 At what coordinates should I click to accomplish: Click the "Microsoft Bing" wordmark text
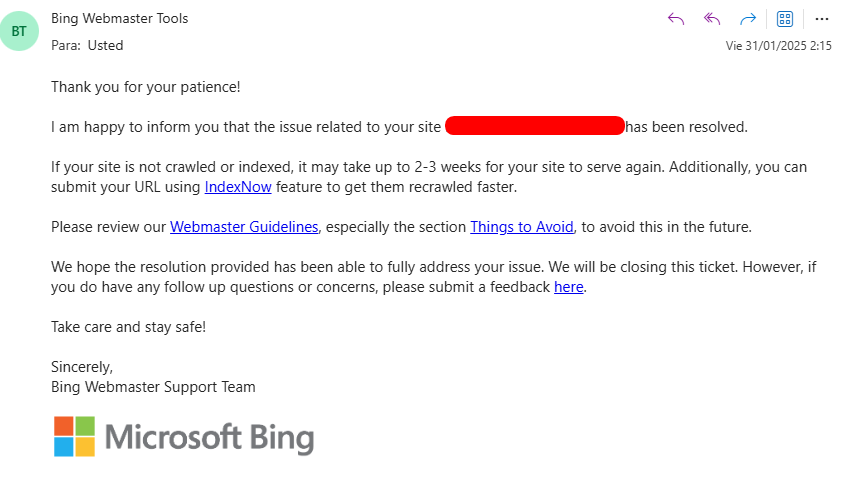coord(209,438)
